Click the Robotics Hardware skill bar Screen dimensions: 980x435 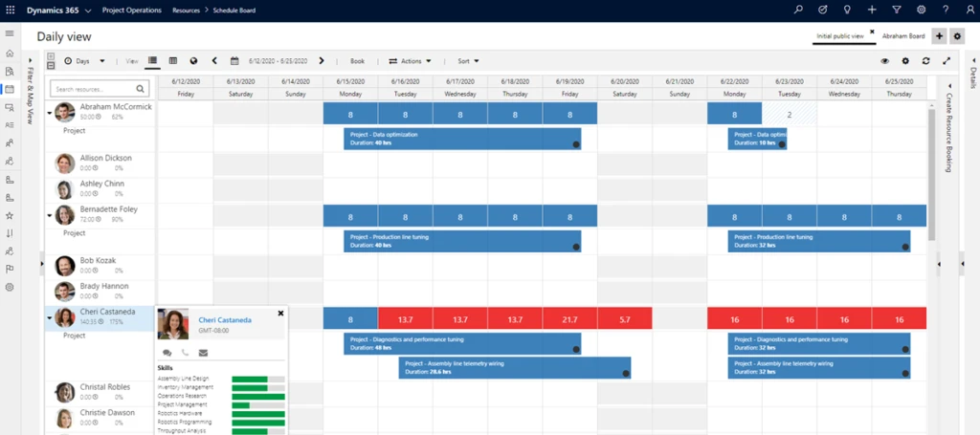pos(258,413)
